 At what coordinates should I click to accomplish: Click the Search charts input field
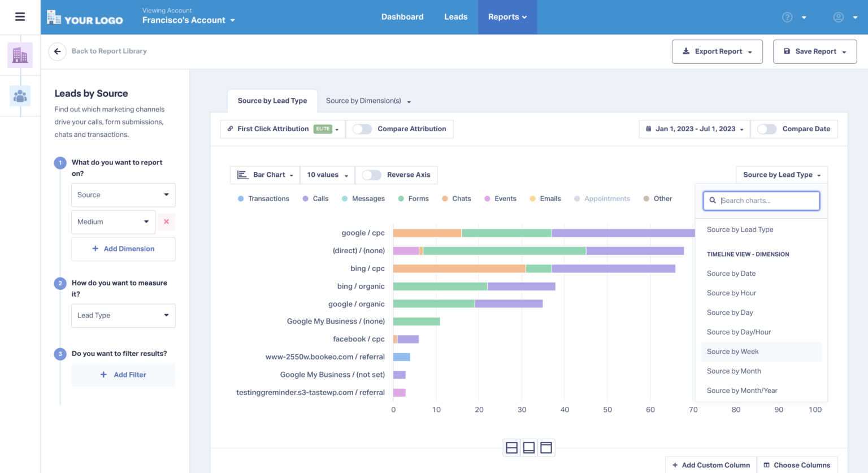click(761, 201)
